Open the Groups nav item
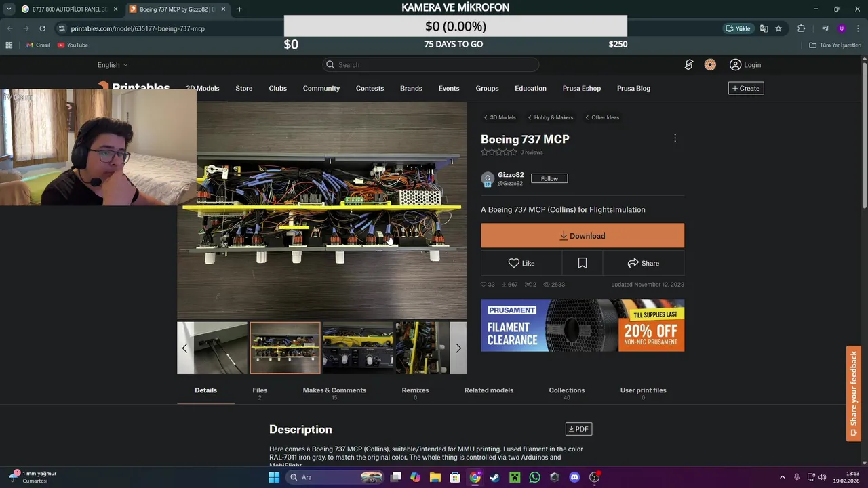 (x=487, y=89)
